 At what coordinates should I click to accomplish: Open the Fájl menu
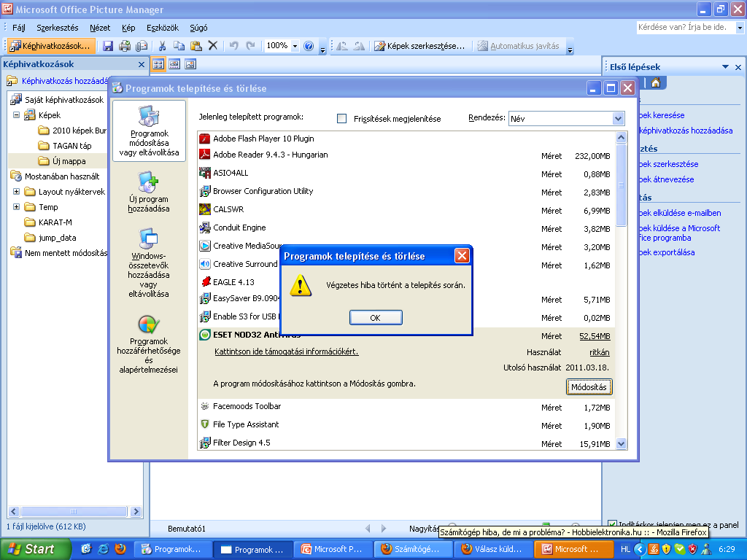pos(18,28)
